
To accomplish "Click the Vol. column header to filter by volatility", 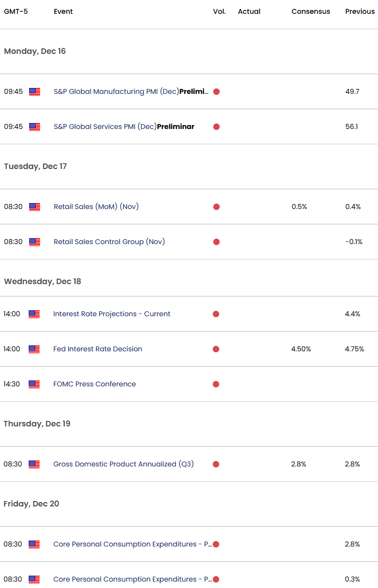I will coord(219,11).
